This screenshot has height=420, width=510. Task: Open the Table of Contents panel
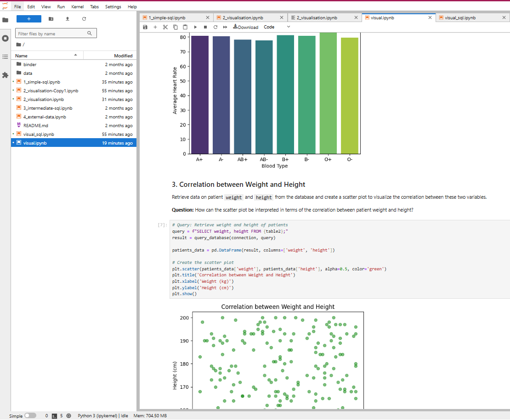[x=5, y=57]
